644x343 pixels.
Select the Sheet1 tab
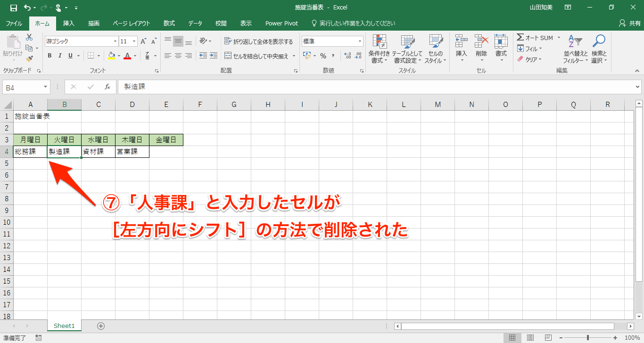pyautogui.click(x=64, y=326)
